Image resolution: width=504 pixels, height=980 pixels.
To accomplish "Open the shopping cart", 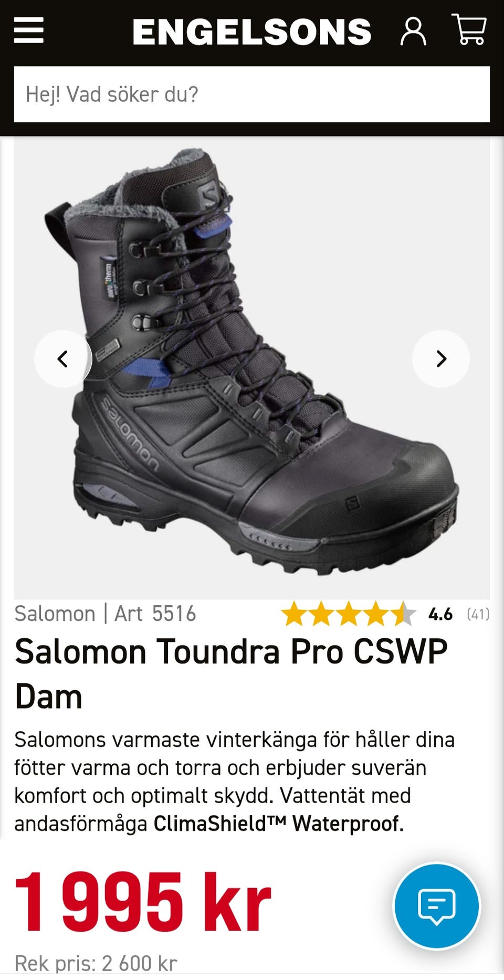I will [469, 30].
